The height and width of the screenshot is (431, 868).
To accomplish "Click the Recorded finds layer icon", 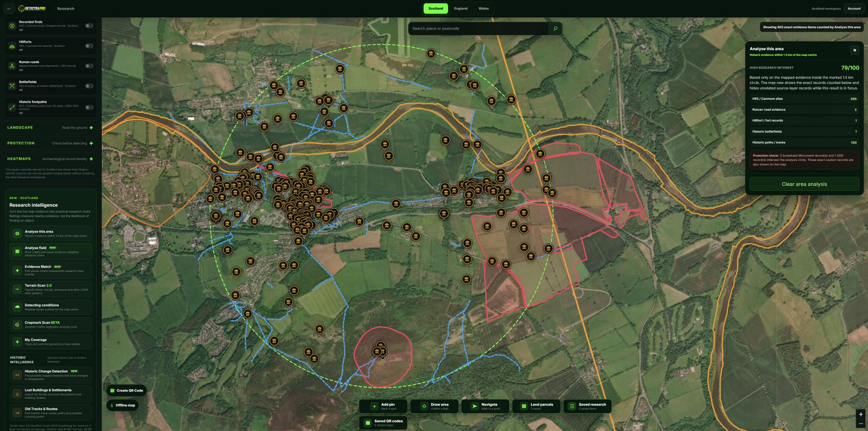I will point(12,26).
